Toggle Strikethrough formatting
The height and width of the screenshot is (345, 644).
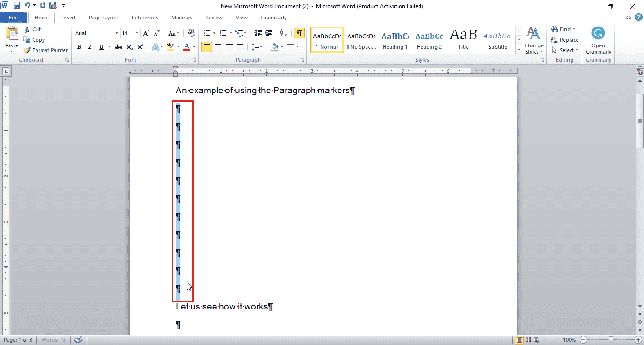coord(118,47)
